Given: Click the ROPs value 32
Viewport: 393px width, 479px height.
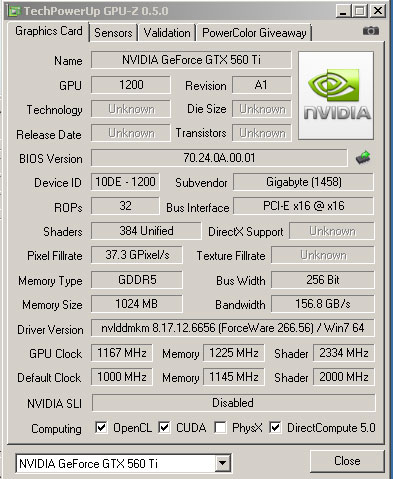Looking at the screenshot, I should (125, 206).
